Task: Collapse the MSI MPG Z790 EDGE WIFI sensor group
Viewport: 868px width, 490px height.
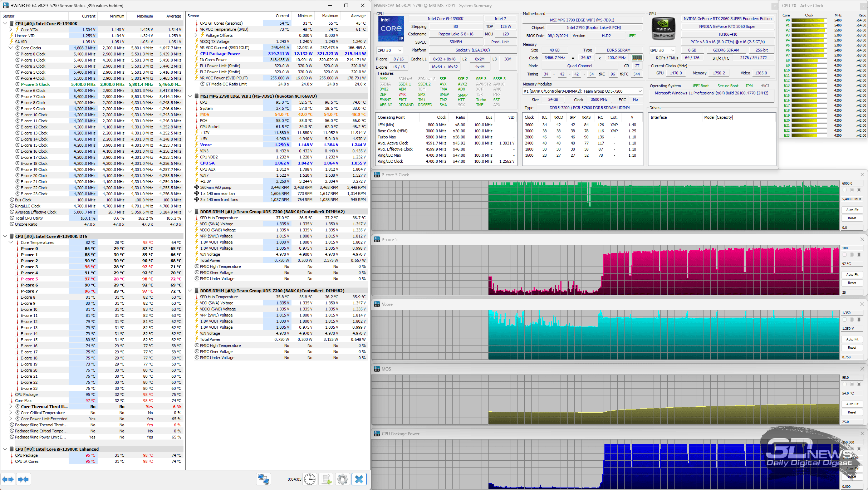Action: [x=190, y=96]
